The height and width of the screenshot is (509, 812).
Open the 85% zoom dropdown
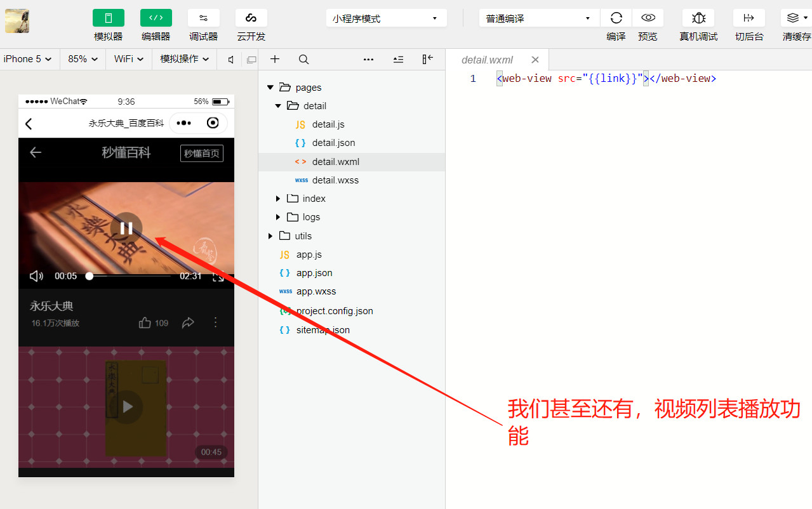83,59
